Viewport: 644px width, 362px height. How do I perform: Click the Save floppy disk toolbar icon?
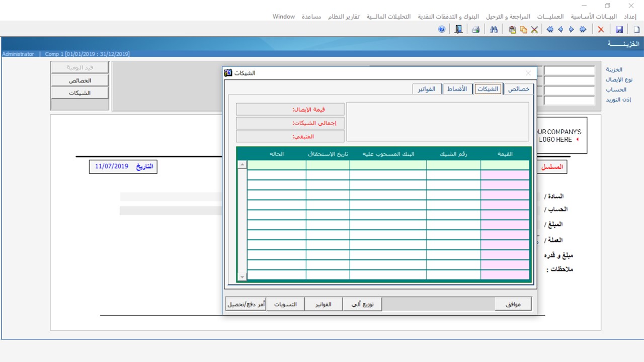point(619,30)
